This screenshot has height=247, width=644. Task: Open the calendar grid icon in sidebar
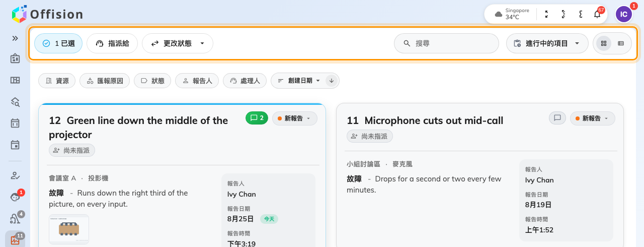point(15,123)
